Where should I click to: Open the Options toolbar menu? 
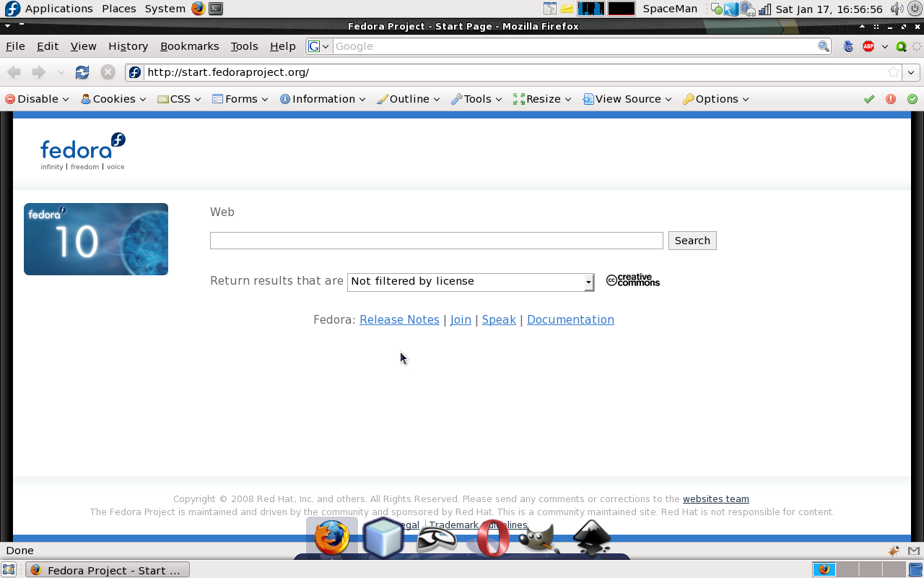[716, 99]
